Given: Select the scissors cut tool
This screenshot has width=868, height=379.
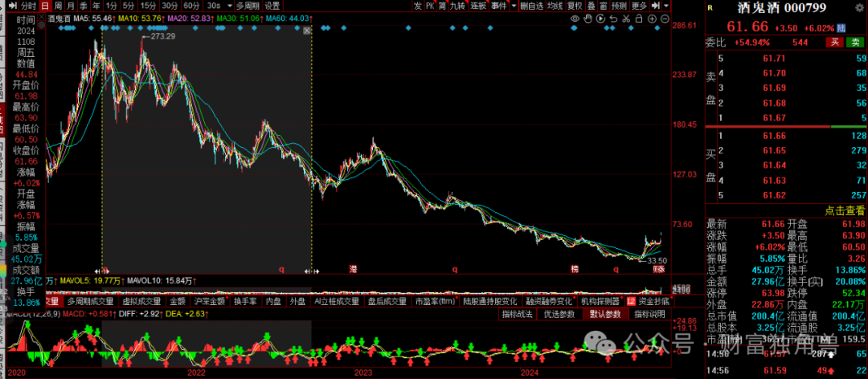Looking at the screenshot, I should click(626, 18).
